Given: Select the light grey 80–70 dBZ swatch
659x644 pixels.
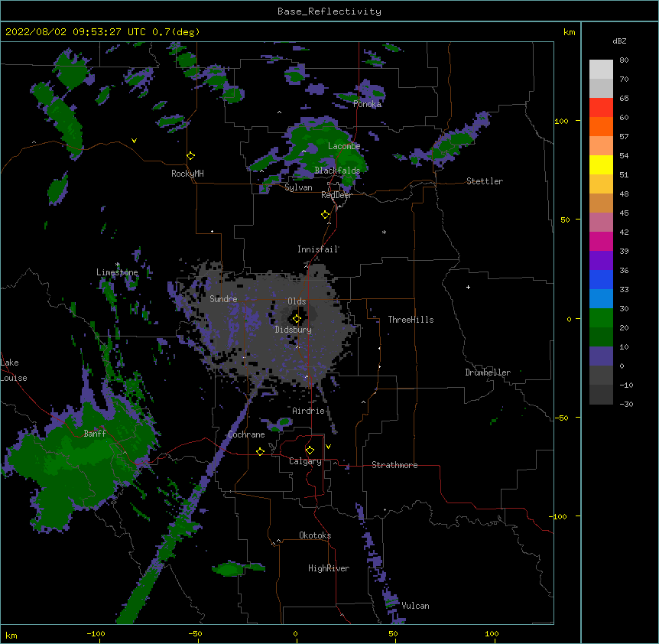Looking at the screenshot, I should coord(601,69).
